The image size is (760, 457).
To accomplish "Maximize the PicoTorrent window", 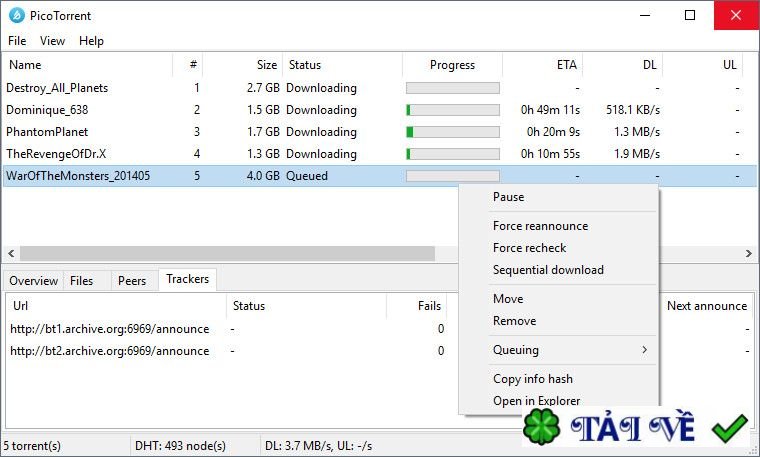I will pos(690,16).
